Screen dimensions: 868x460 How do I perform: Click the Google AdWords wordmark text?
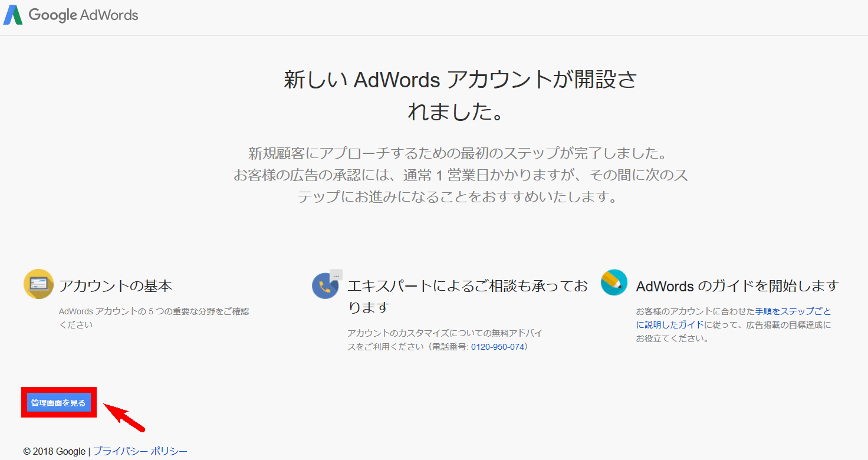[x=83, y=15]
